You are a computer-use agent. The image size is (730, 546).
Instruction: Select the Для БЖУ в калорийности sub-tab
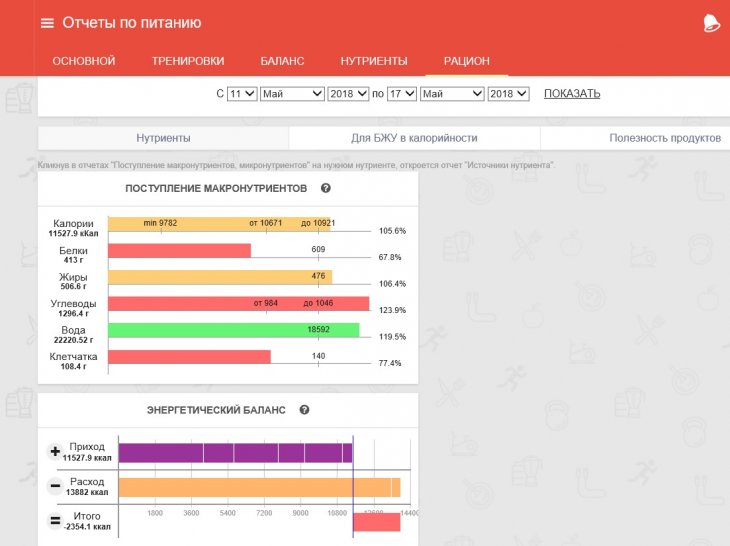point(414,138)
